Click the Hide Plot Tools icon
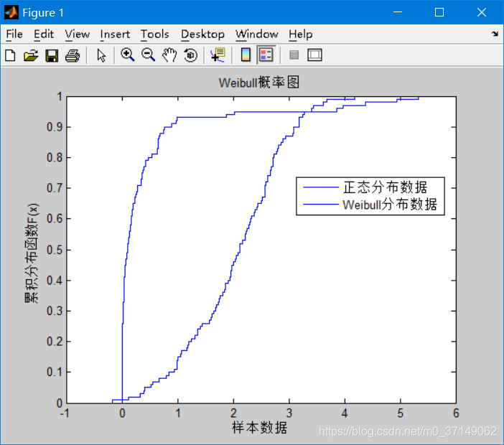This screenshot has height=445, width=504. [x=294, y=55]
